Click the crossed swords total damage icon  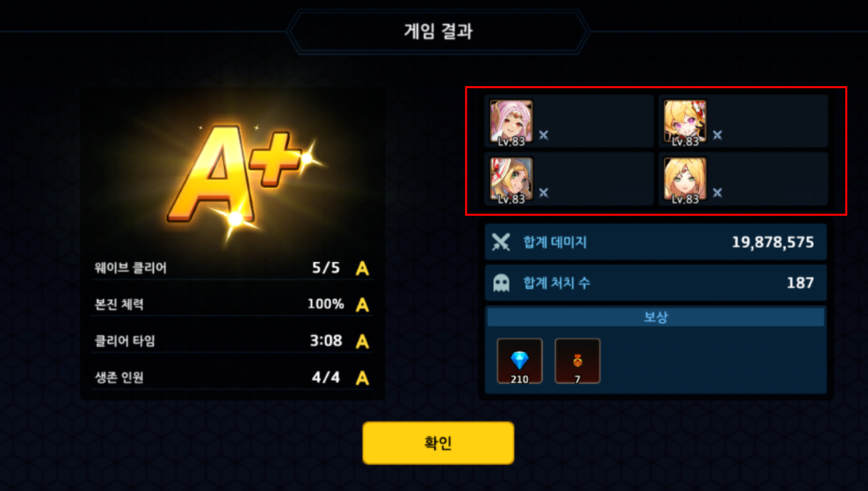[x=501, y=242]
